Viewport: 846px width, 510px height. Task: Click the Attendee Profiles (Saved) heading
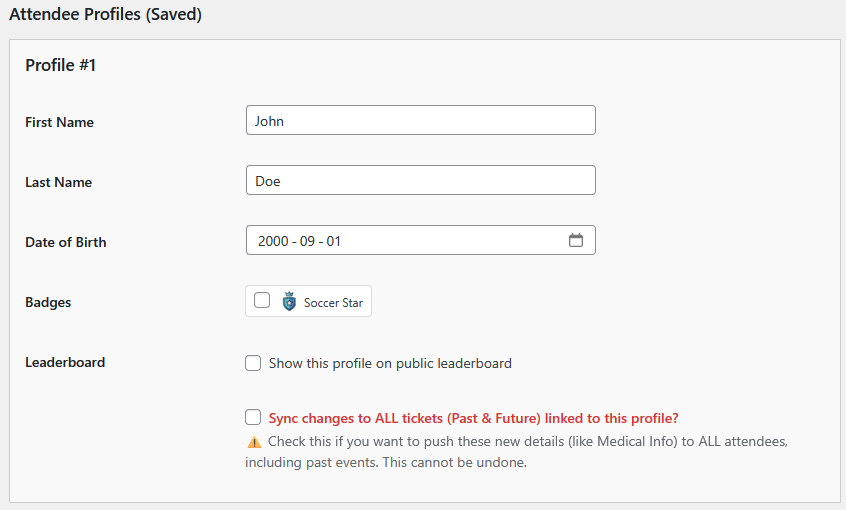tap(105, 16)
